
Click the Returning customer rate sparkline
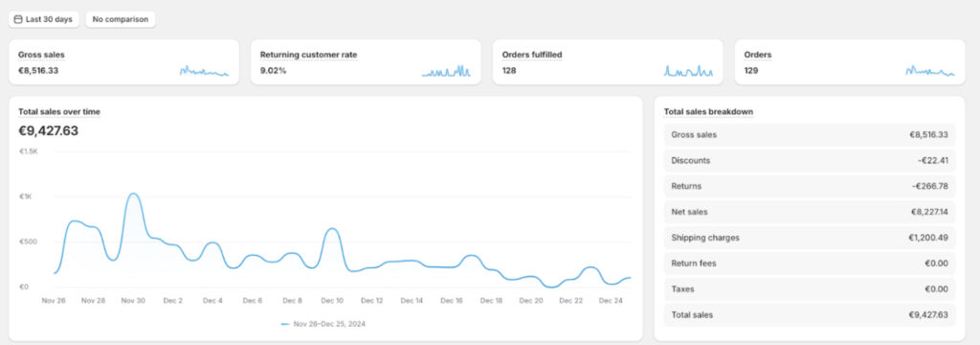(x=446, y=71)
